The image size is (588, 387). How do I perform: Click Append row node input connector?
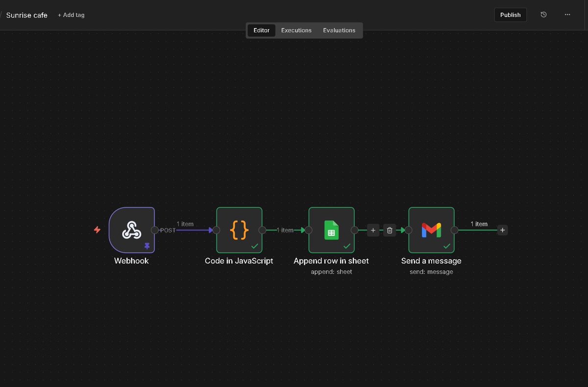point(309,230)
